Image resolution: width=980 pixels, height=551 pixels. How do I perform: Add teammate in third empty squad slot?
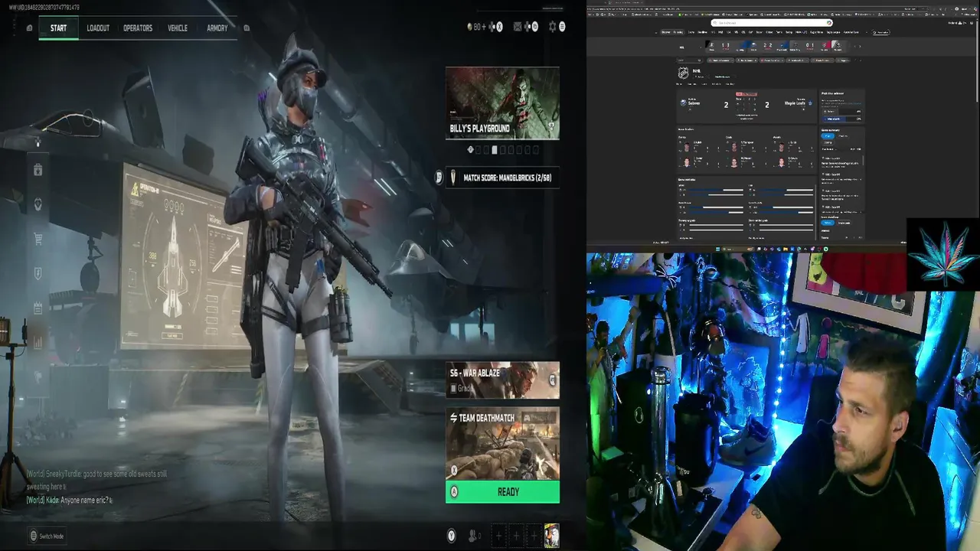[x=534, y=536]
